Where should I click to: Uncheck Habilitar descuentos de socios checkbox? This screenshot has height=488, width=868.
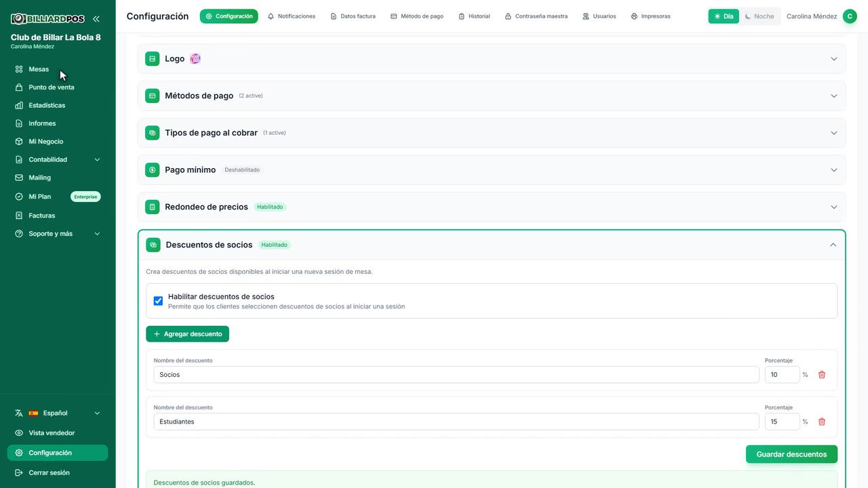pos(158,301)
